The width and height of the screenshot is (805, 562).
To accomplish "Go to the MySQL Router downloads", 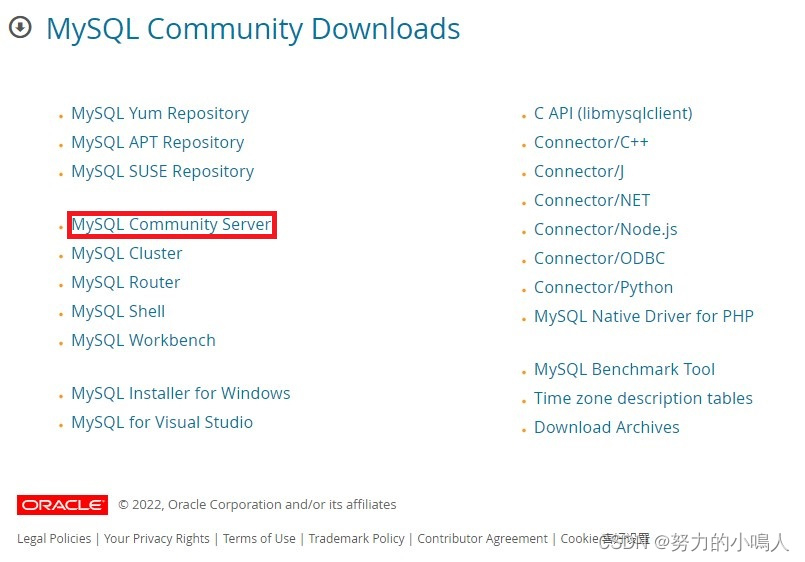I will coord(126,282).
